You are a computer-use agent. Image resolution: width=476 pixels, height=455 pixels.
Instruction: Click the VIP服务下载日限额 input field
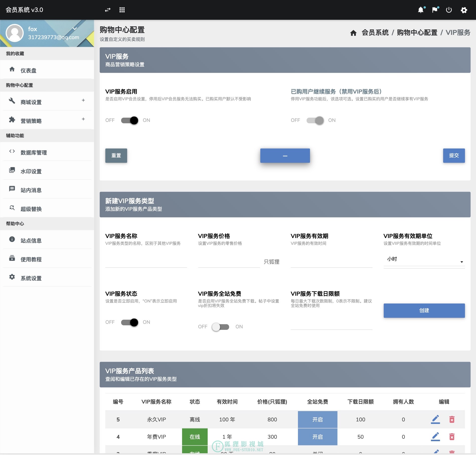(332, 324)
